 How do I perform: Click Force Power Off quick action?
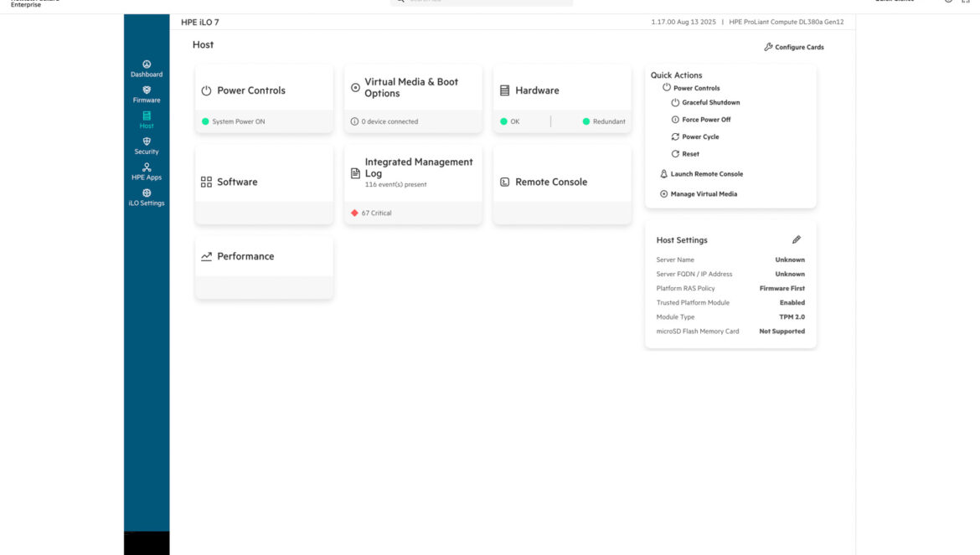coord(705,120)
